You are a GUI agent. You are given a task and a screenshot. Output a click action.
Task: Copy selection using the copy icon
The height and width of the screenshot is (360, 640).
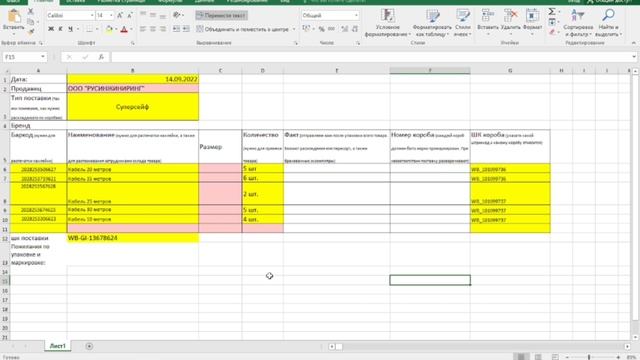tap(31, 22)
